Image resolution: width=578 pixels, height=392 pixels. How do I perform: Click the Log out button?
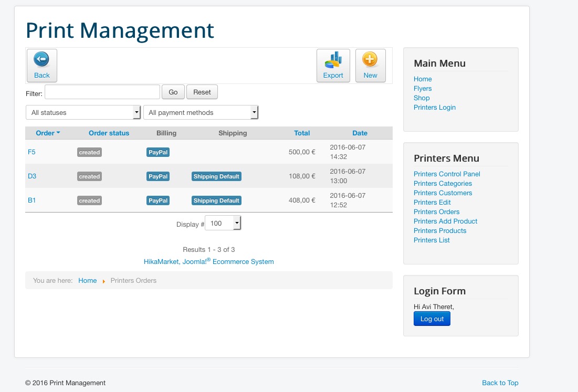click(x=432, y=319)
